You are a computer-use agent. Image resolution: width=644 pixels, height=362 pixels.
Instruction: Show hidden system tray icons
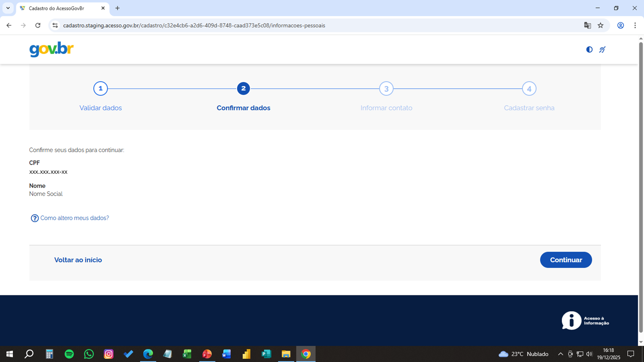560,354
